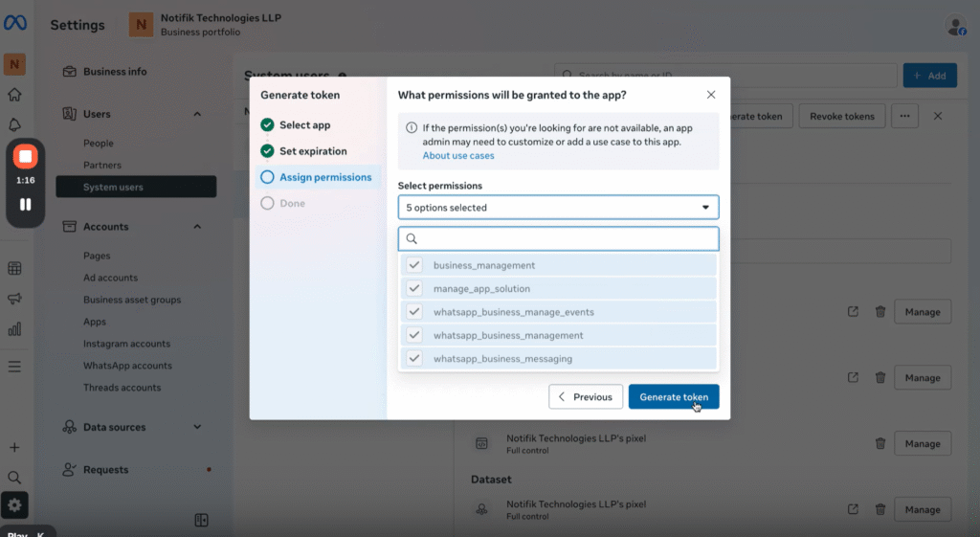This screenshot has height=537, width=980.
Task: Click the three-dot more options button
Action: click(x=904, y=116)
